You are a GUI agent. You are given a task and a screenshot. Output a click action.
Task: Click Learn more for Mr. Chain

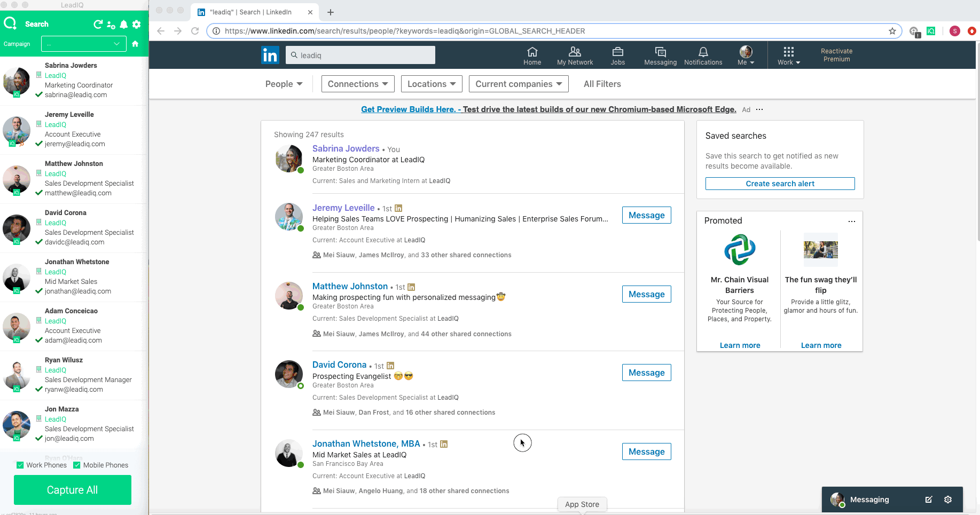[740, 345]
